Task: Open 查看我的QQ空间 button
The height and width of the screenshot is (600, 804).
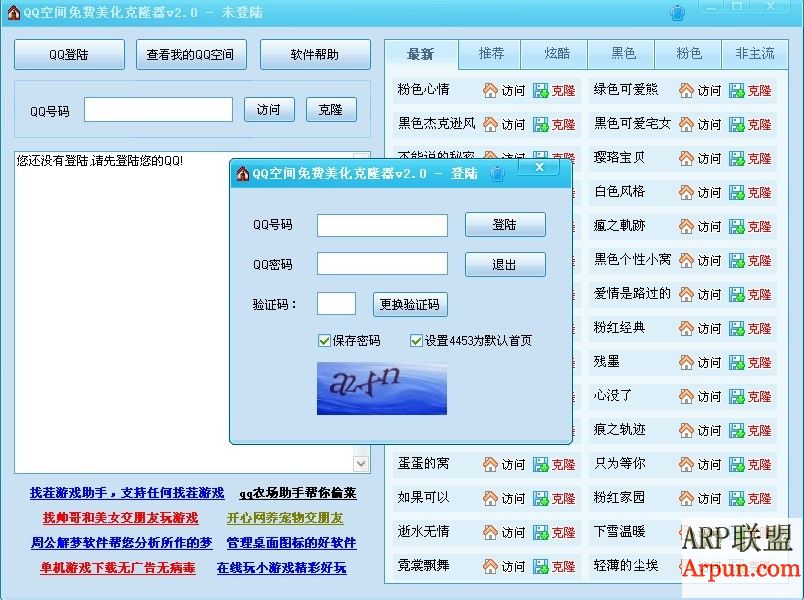Action: 191,54
